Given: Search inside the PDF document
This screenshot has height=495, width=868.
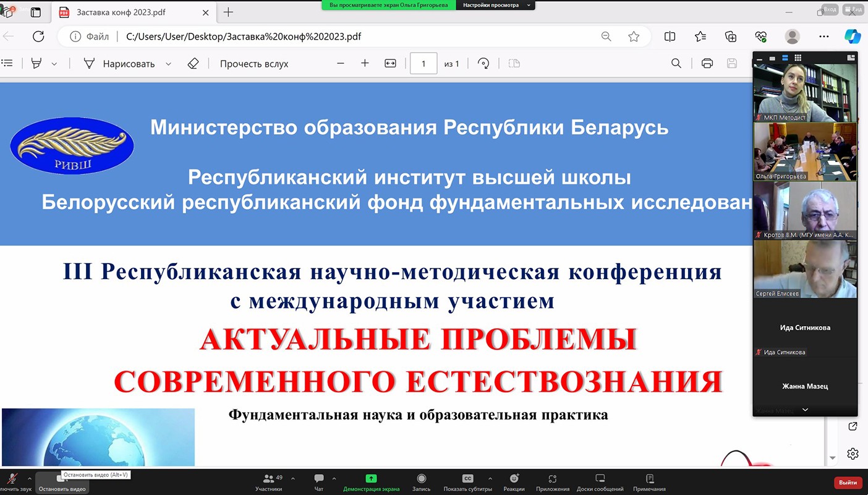Looking at the screenshot, I should coord(676,63).
